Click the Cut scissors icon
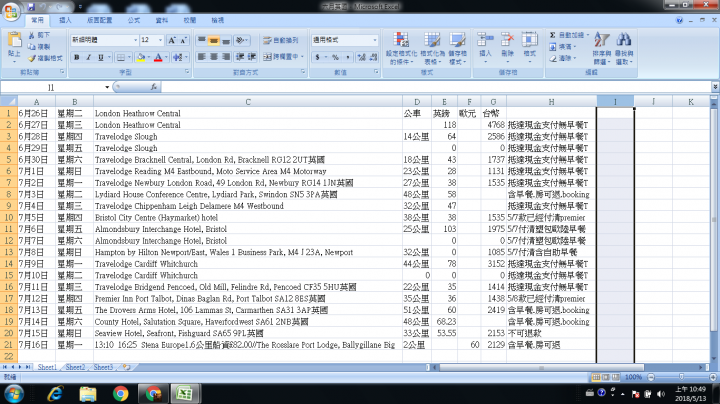The width and height of the screenshot is (720, 404). click(x=32, y=35)
